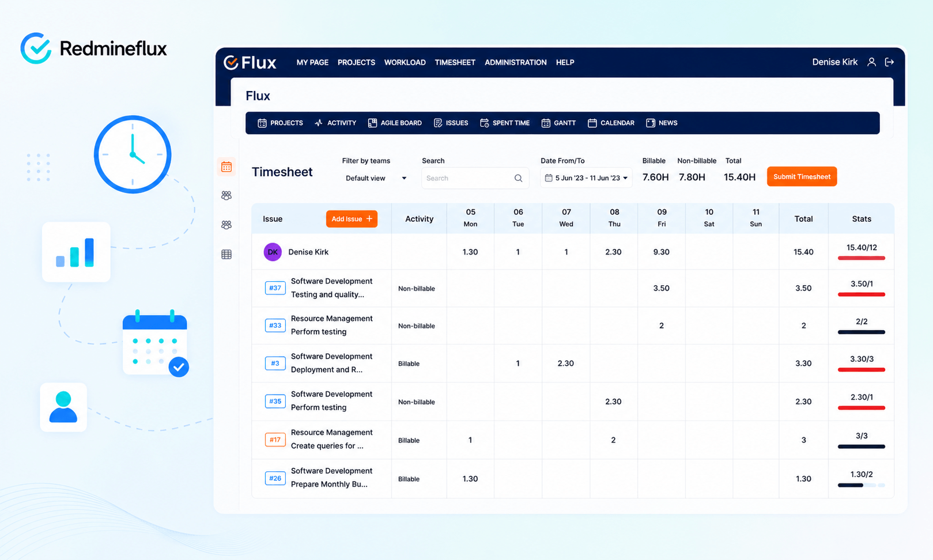
Task: Click the Submit Timesheet button
Action: [802, 177]
